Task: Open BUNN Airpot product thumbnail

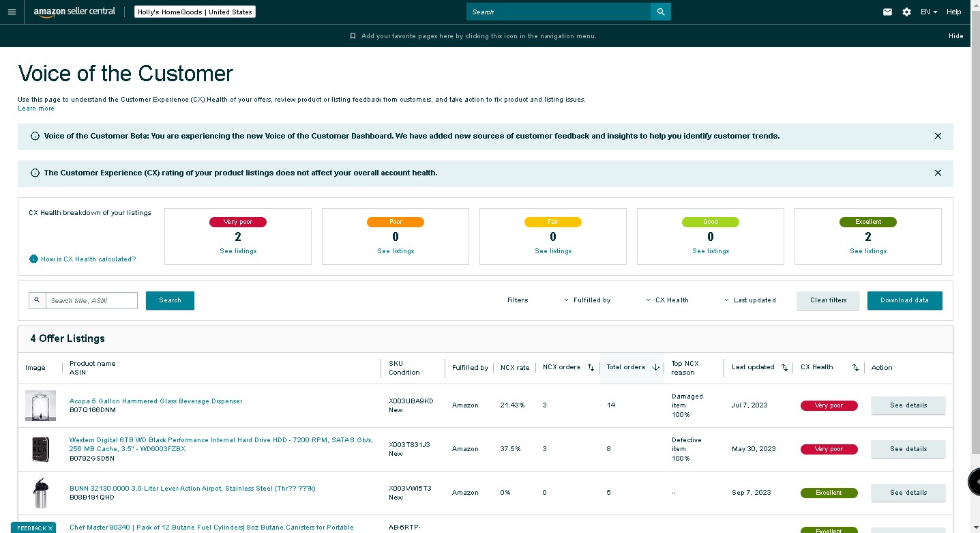Action: tap(40, 493)
